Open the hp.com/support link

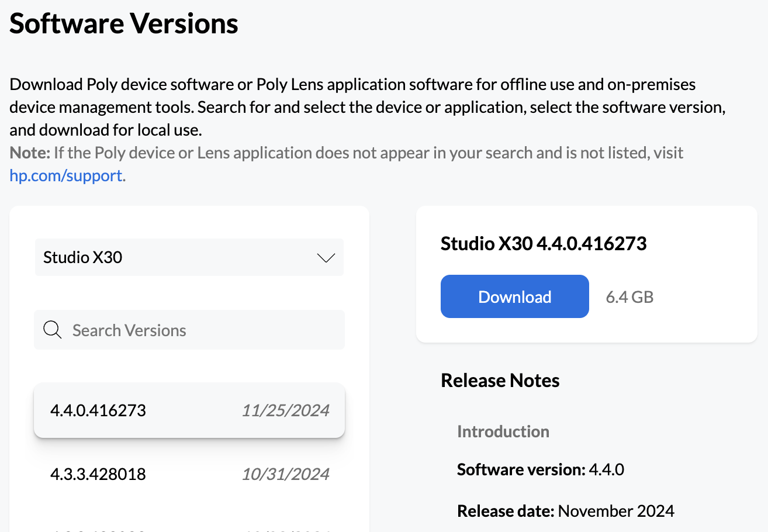point(66,175)
